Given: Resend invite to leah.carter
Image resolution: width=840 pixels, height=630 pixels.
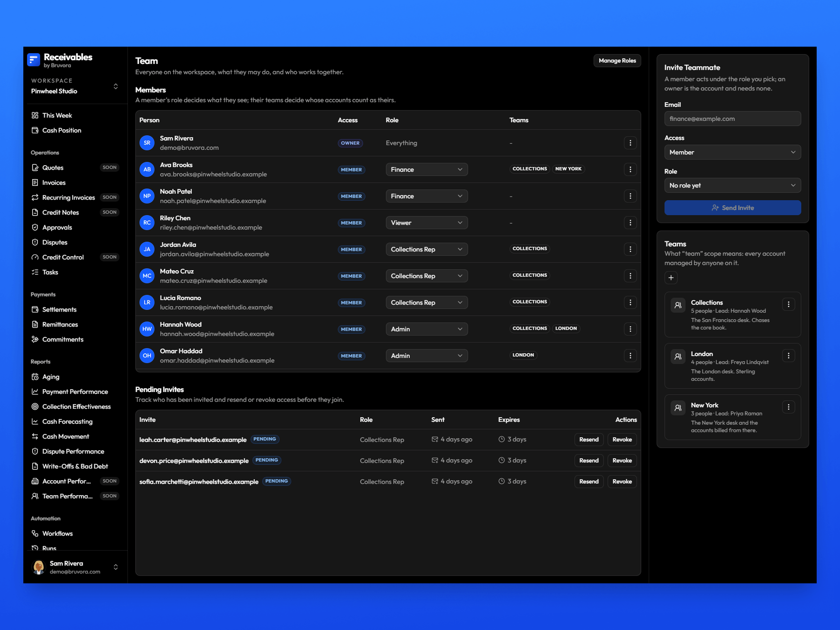Looking at the screenshot, I should (x=589, y=440).
